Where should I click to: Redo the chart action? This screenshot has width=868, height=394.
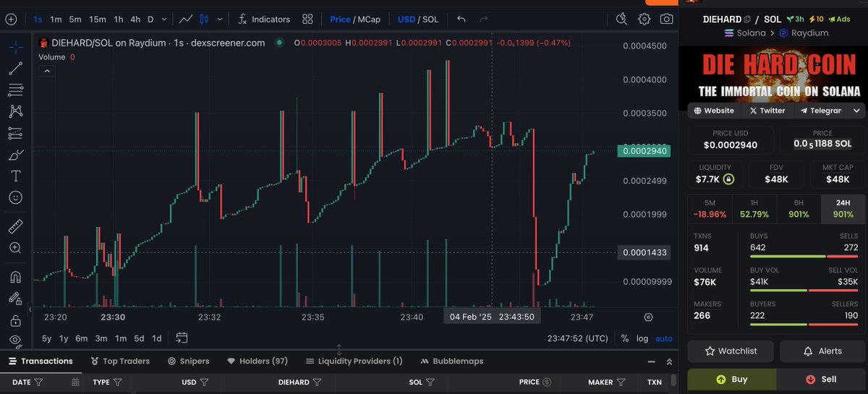[x=484, y=20]
